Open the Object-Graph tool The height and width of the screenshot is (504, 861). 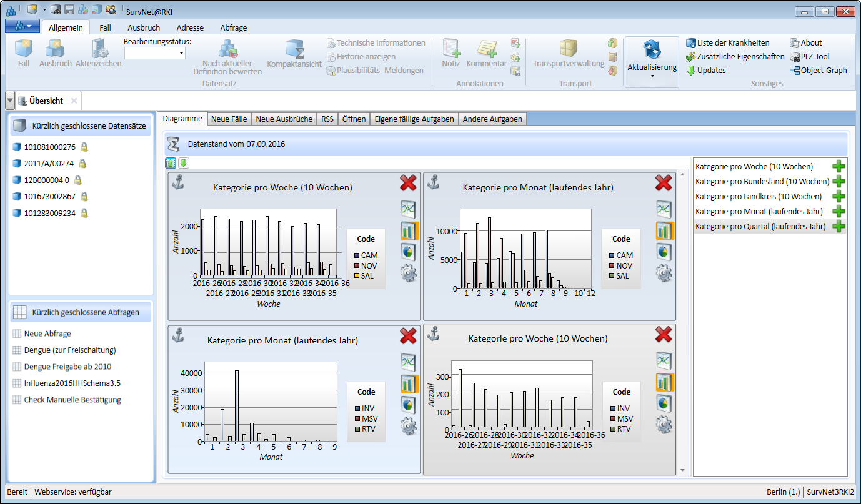(x=824, y=71)
